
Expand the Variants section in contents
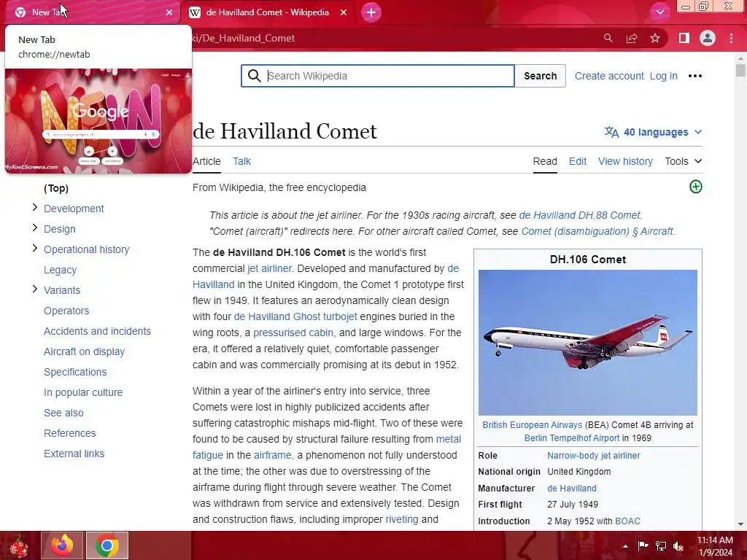click(x=34, y=289)
